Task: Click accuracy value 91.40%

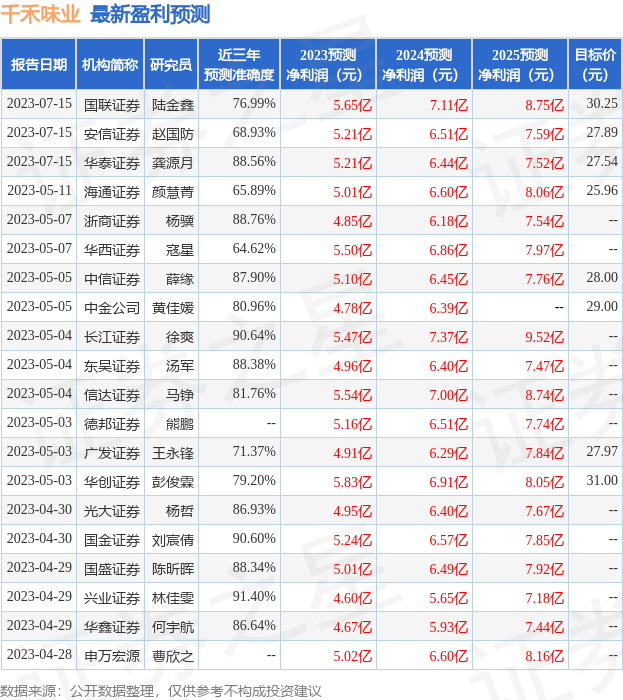Action: coord(254,597)
